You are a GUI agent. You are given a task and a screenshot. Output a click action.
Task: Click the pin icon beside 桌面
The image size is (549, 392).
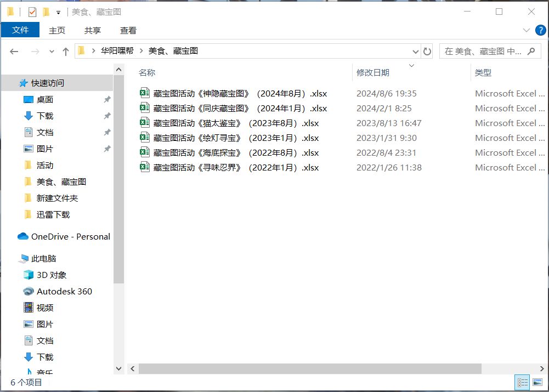click(x=107, y=99)
